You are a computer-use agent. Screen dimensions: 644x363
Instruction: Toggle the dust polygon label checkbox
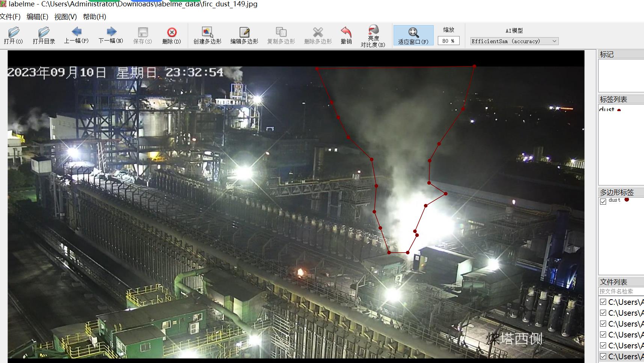tap(603, 202)
